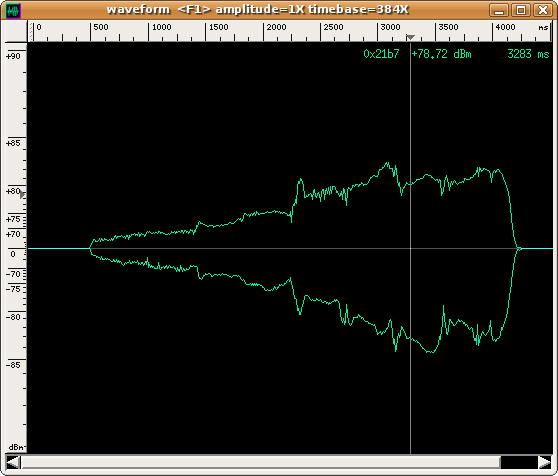Click the left scroll arrow of horizontal scrollbar

click(13, 462)
